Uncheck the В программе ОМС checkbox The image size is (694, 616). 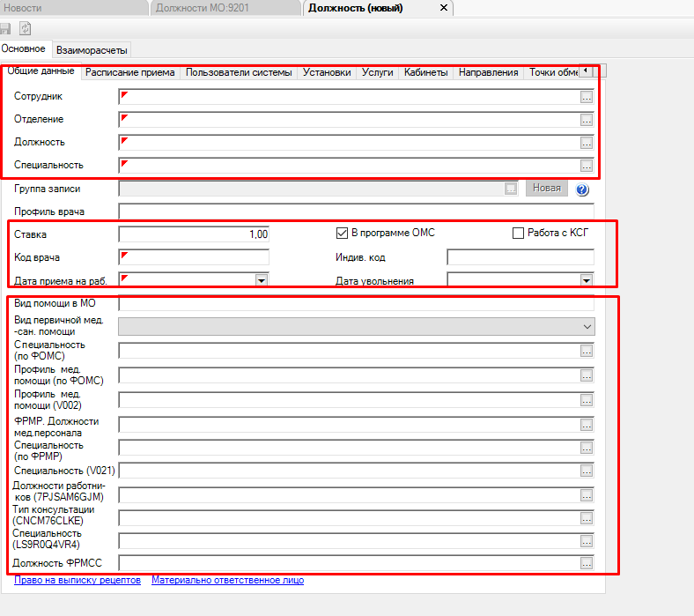(342, 233)
